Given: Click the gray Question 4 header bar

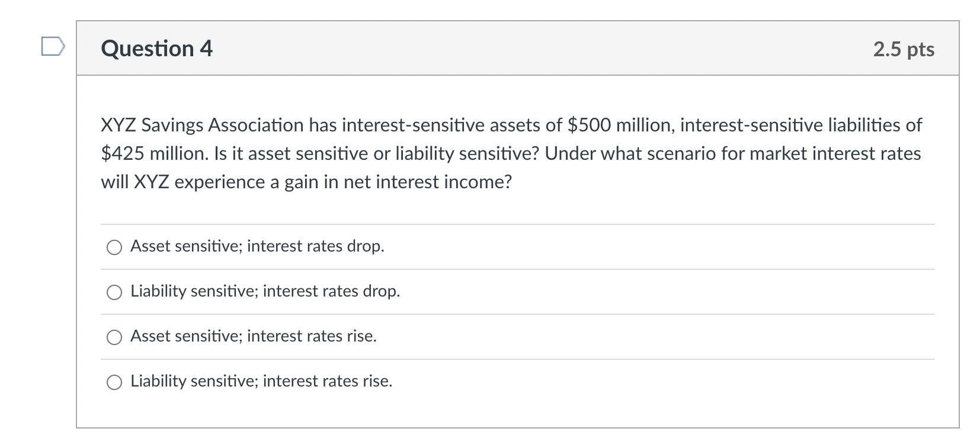Looking at the screenshot, I should [x=533, y=49].
